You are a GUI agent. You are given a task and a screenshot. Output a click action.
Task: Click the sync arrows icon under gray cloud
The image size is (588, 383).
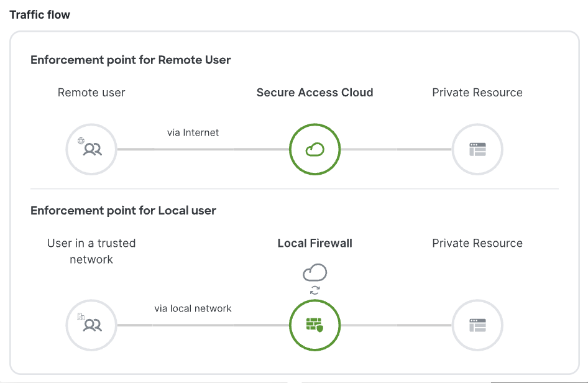point(315,290)
